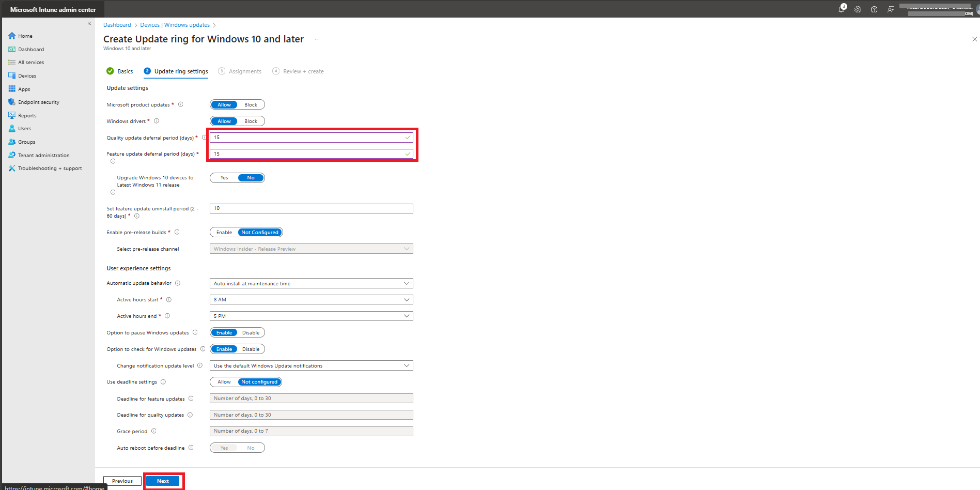Follow the Devices | Windows updates breadcrumb
Image resolution: width=980 pixels, height=490 pixels.
point(175,25)
